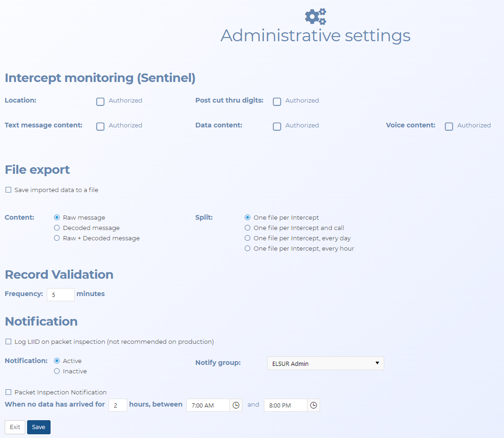This screenshot has width=504, height=438.
Task: Click the Frequency minutes input field
Action: [60, 295]
